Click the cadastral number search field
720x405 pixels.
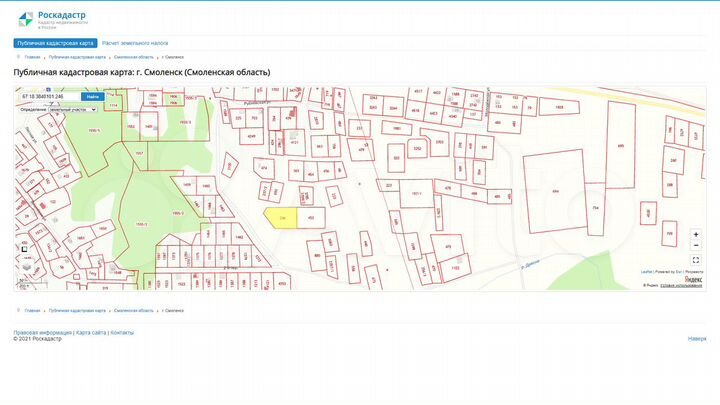(x=47, y=97)
